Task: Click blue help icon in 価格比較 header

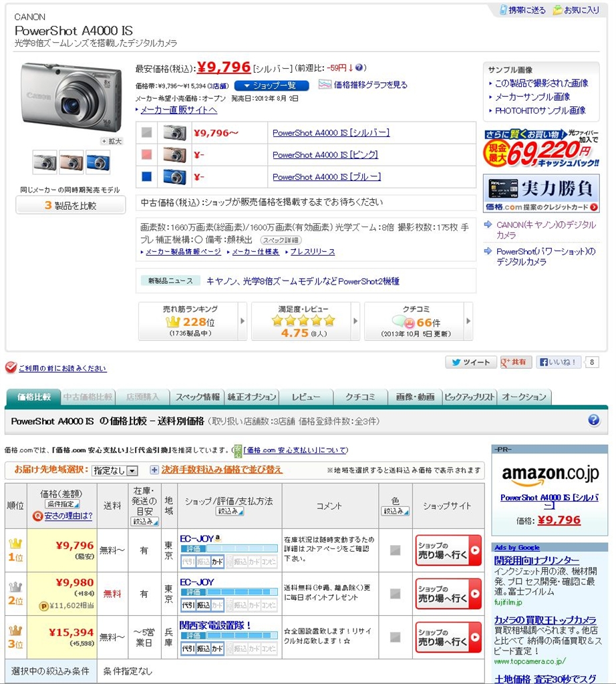Action: pyautogui.click(x=593, y=420)
